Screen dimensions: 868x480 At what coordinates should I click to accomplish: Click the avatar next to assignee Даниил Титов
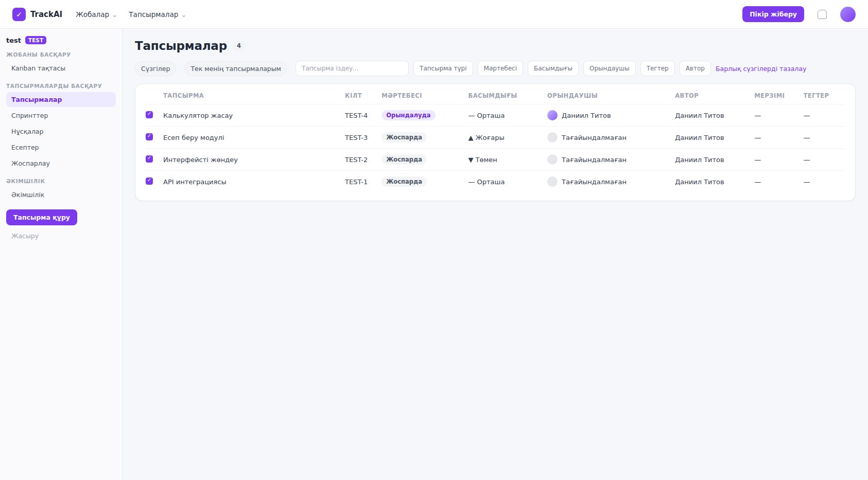click(552, 115)
